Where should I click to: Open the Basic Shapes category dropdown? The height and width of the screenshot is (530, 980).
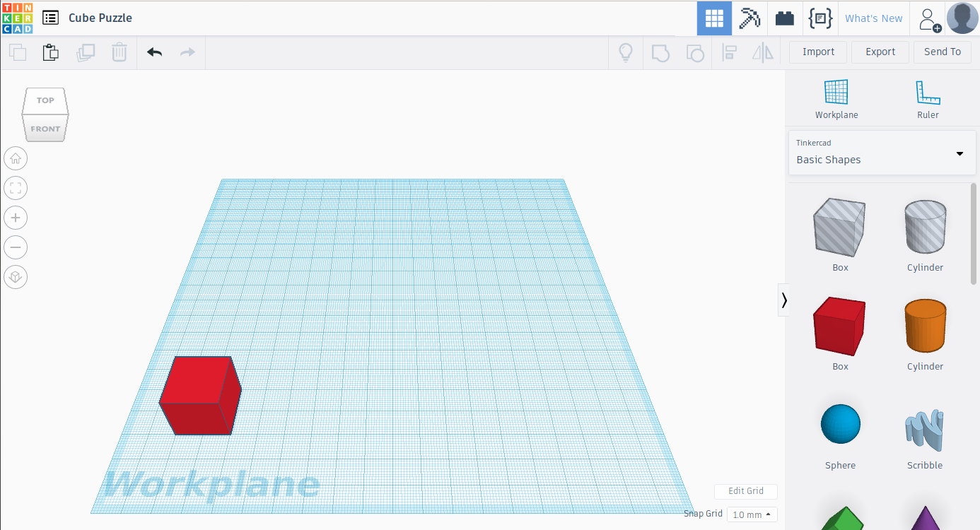pyautogui.click(x=882, y=153)
